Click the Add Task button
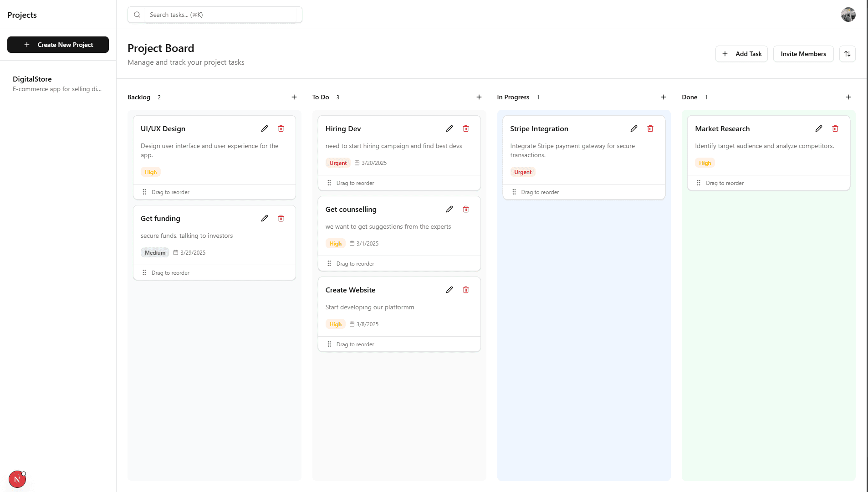This screenshot has width=868, height=492. point(741,54)
